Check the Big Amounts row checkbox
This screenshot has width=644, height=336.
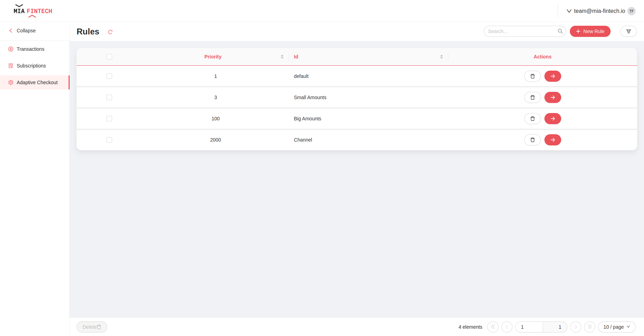coord(109,119)
